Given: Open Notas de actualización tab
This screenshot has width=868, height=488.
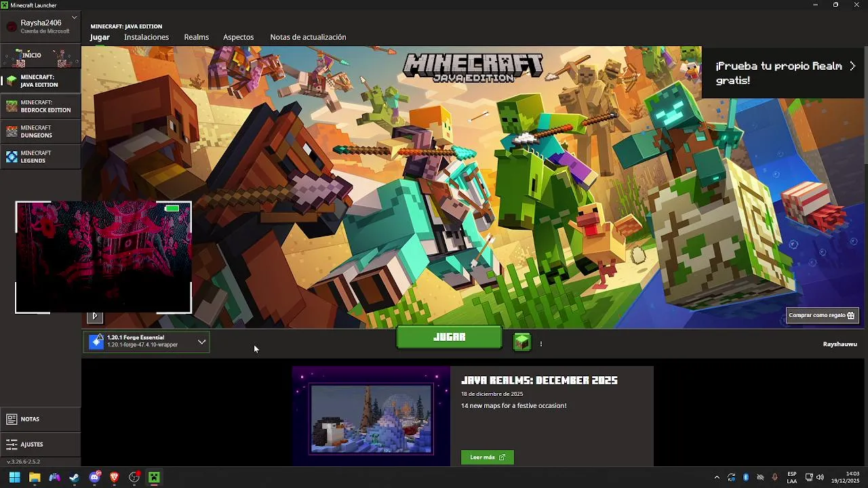Looking at the screenshot, I should click(x=308, y=37).
